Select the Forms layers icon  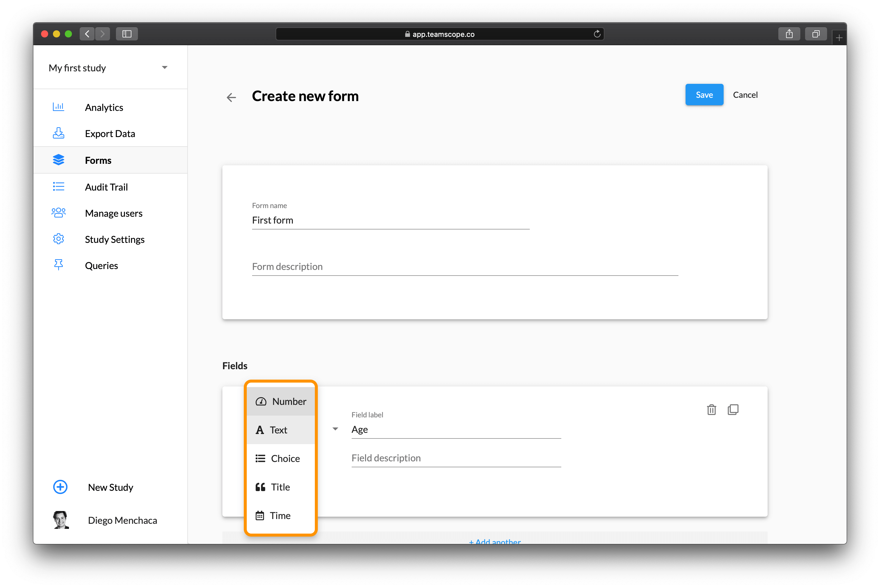59,160
